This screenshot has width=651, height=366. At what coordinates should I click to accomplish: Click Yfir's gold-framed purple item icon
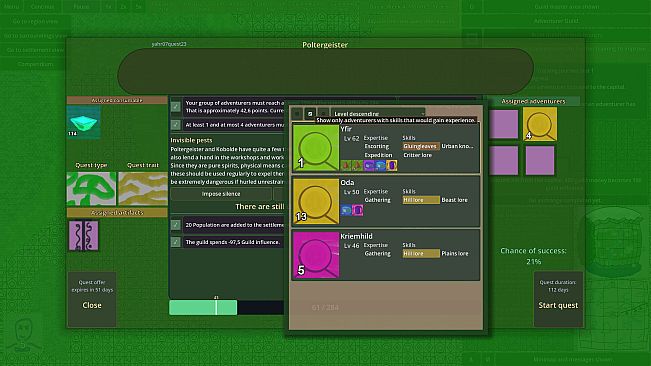click(x=392, y=166)
